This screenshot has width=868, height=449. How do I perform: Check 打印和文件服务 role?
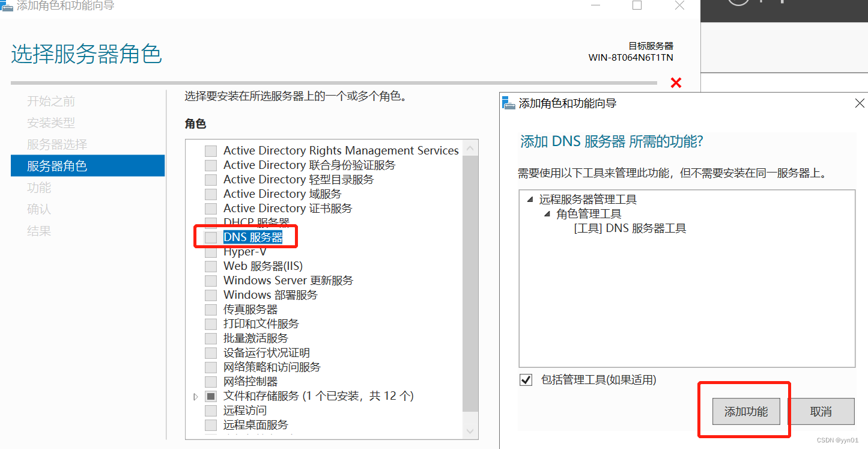pos(210,324)
